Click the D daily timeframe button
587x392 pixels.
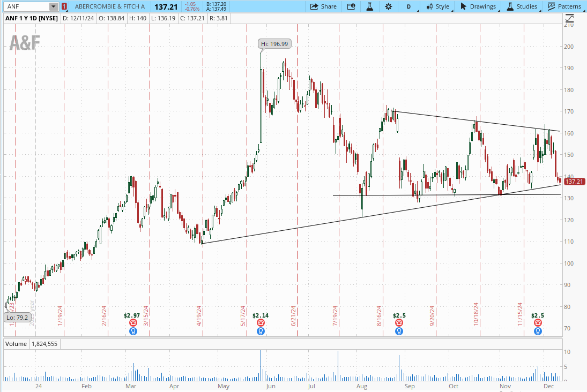tap(409, 6)
